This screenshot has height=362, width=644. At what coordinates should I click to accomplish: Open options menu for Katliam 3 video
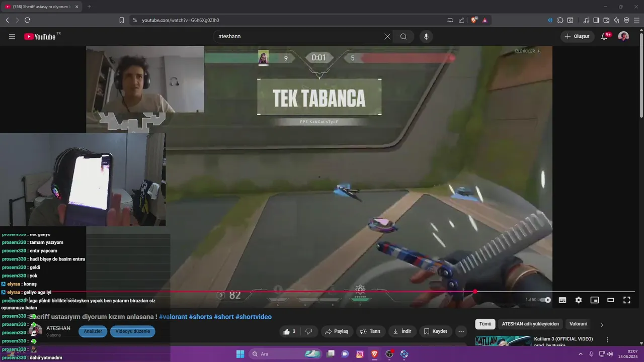[607, 340]
